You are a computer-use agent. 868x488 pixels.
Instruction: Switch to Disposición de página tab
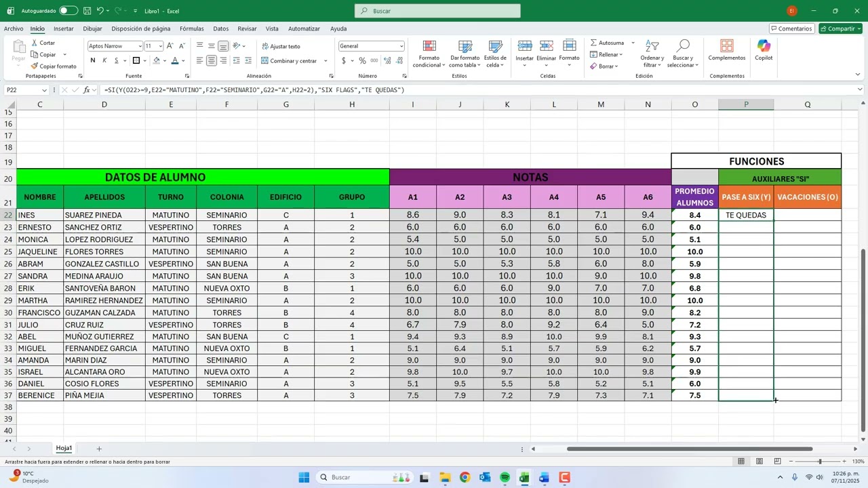(x=141, y=29)
